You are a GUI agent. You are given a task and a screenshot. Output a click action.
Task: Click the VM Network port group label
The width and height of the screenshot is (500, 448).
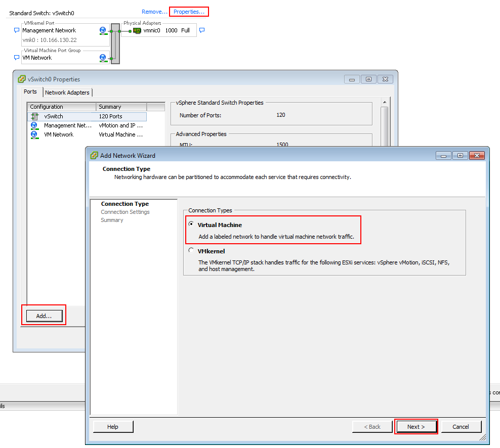coord(37,58)
